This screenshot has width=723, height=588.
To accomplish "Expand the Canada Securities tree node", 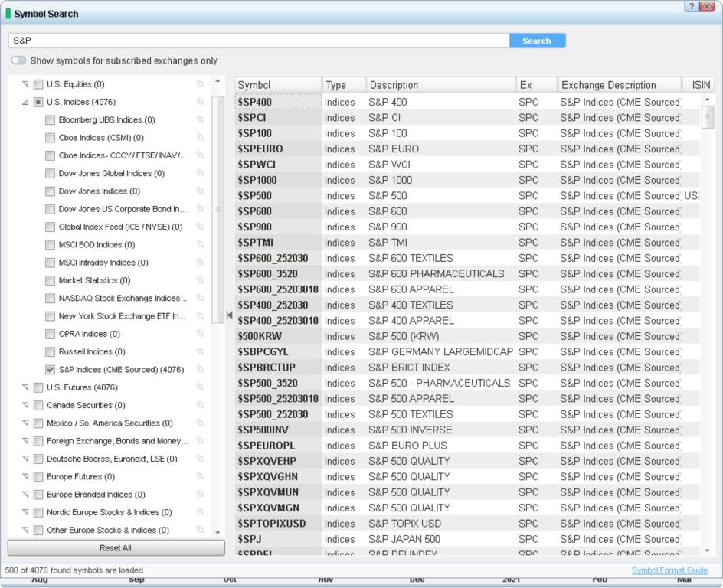I will [26, 405].
